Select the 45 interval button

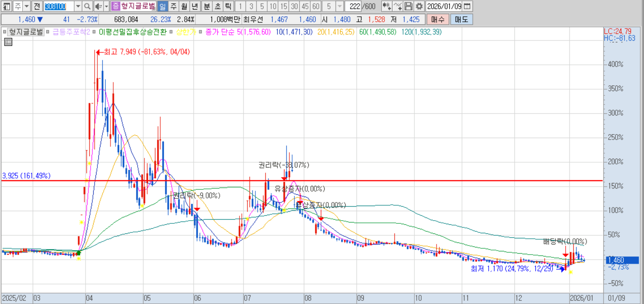(305, 6)
